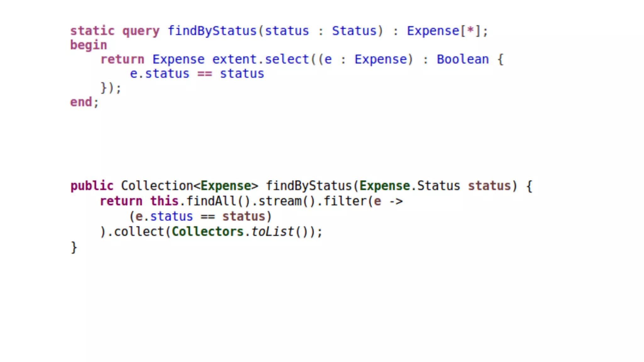
Task: Click the 'query' keyword in the first line
Action: point(141,31)
